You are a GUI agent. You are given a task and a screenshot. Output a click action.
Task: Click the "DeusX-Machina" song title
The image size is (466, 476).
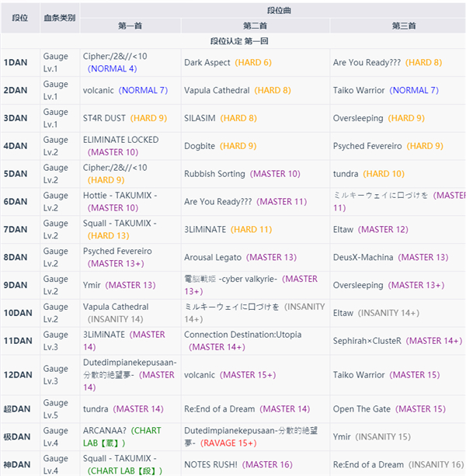[x=363, y=257]
